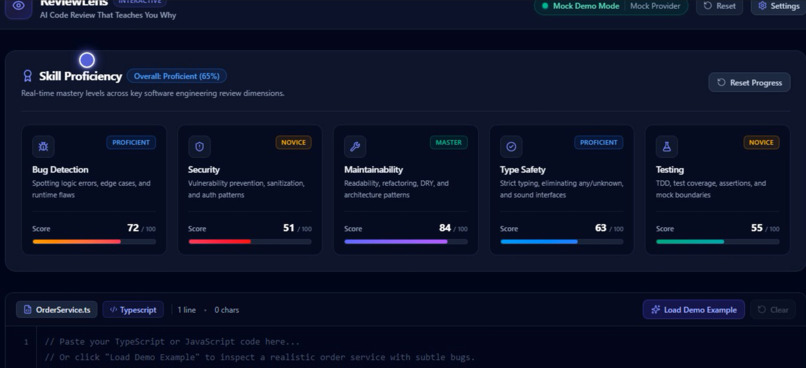This screenshot has width=806, height=368.
Task: Click the Reset Progress button
Action: (x=749, y=82)
